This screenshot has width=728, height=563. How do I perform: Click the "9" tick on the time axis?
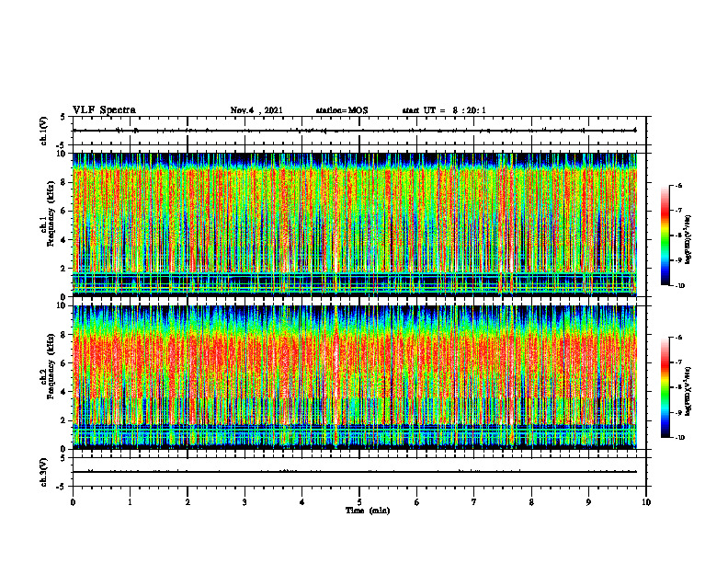pyautogui.click(x=588, y=502)
